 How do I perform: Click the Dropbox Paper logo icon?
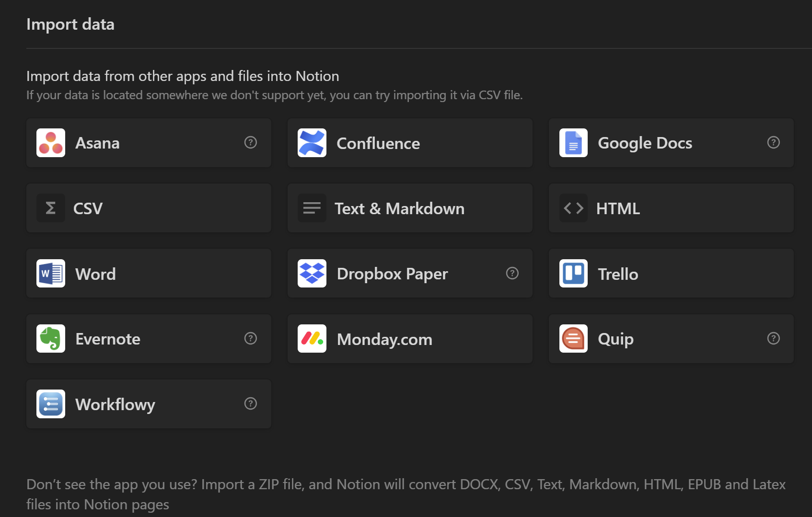tap(312, 274)
